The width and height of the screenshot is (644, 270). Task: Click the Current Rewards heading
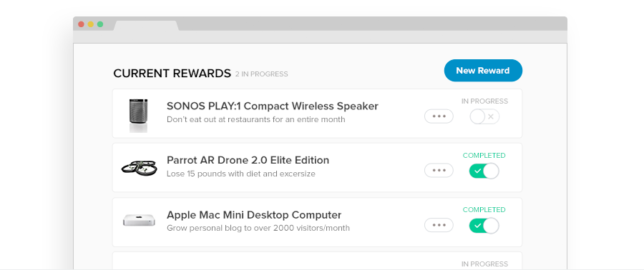[x=172, y=74]
